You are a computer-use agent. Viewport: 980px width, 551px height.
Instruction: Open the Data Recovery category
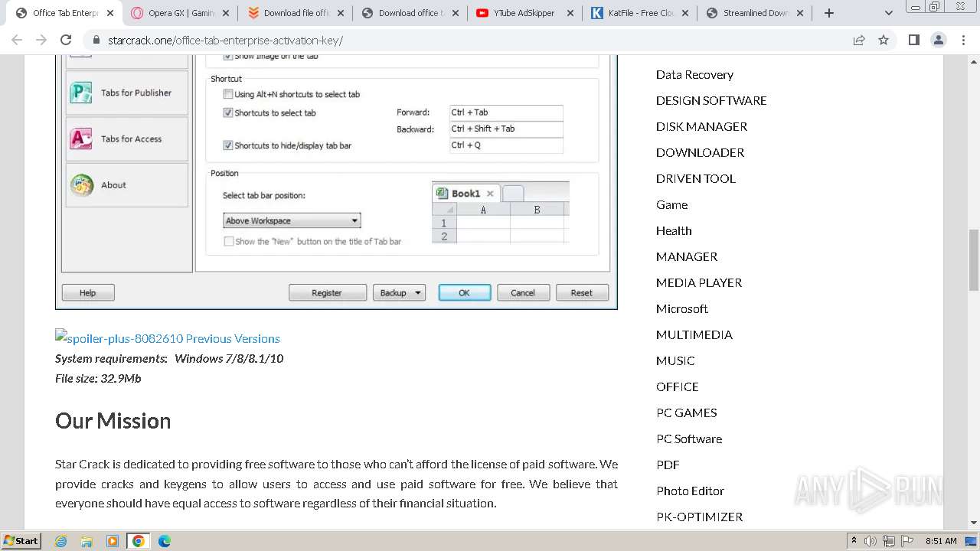[x=694, y=74]
